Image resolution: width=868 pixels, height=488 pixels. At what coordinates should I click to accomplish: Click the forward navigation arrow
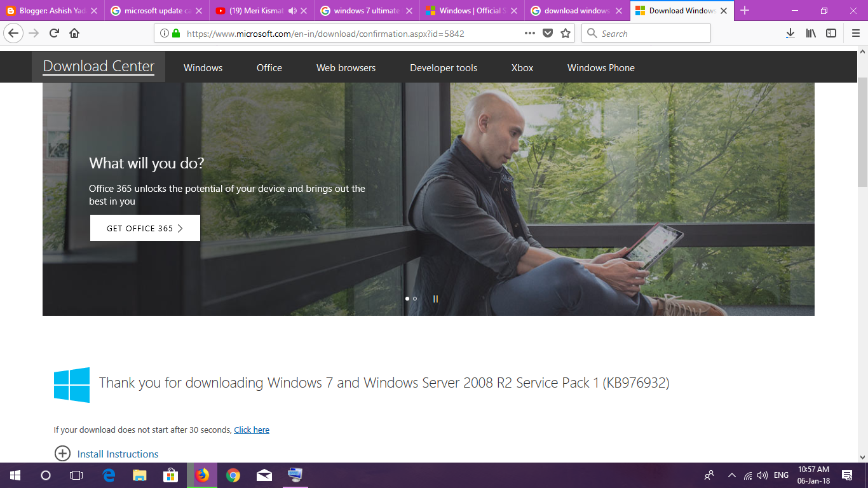[34, 34]
